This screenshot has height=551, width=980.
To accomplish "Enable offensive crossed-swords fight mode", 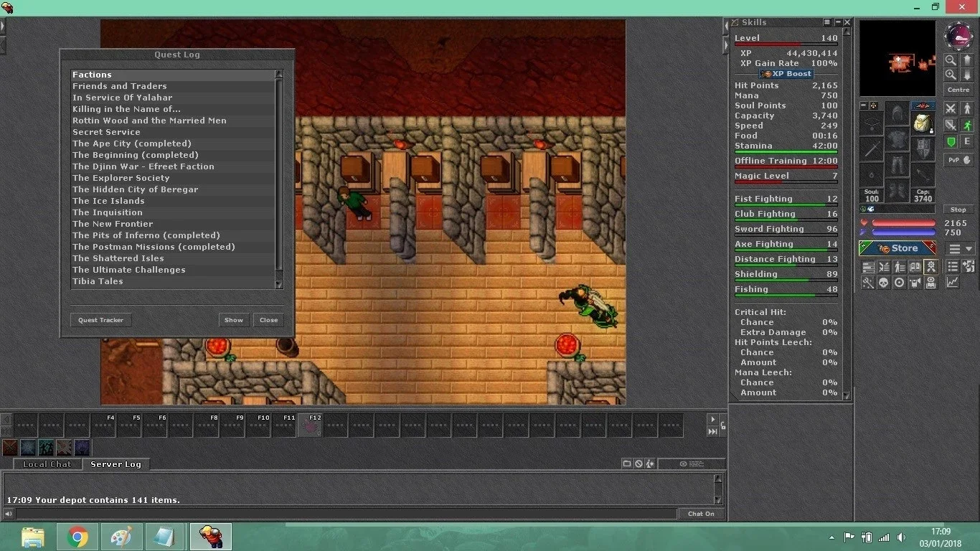I will coord(951,108).
